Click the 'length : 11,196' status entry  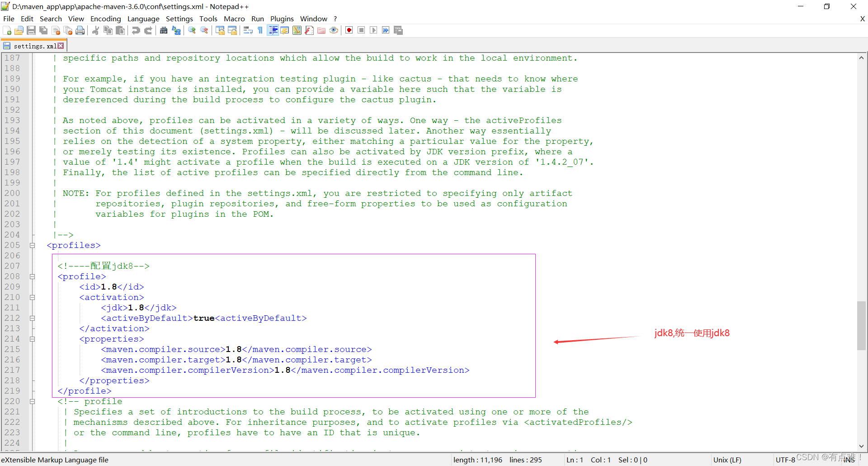[478, 460]
